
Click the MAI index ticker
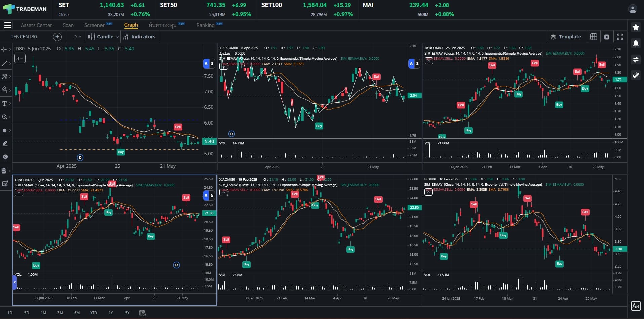coord(408,9)
